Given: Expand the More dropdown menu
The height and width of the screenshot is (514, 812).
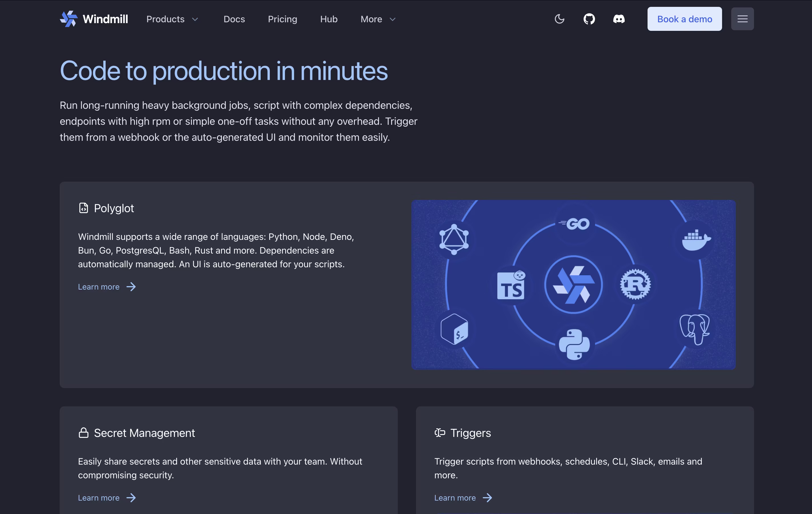Looking at the screenshot, I should pos(378,19).
